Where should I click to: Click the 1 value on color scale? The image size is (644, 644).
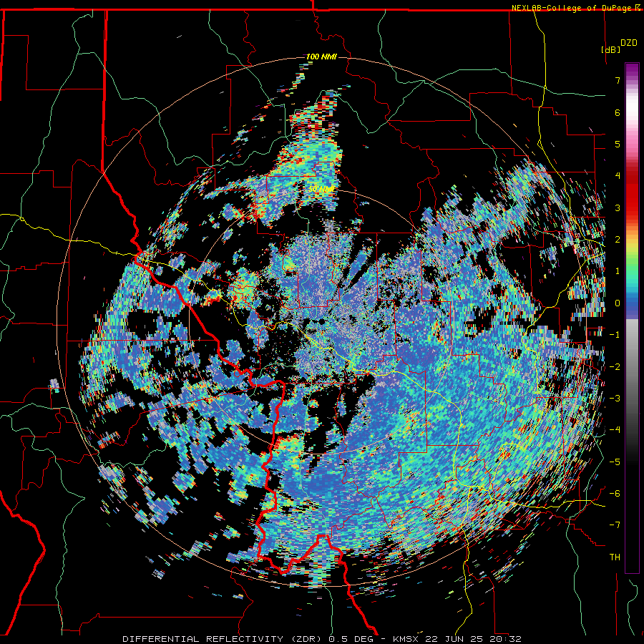[618, 271]
